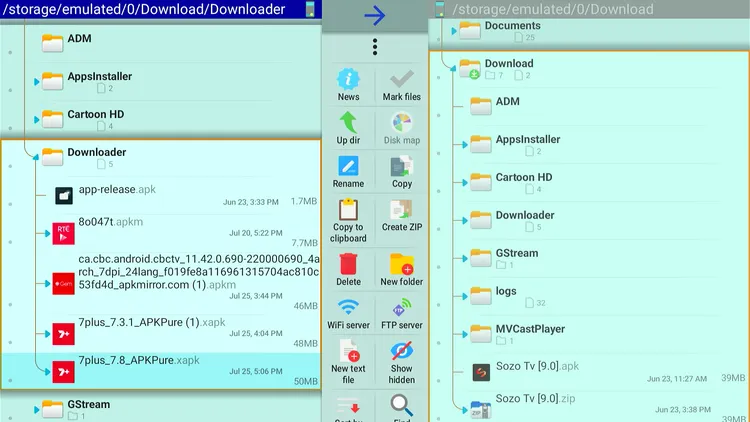
Task: Click the 7plus_7.8_APKPure.xapk icon
Action: click(x=64, y=372)
